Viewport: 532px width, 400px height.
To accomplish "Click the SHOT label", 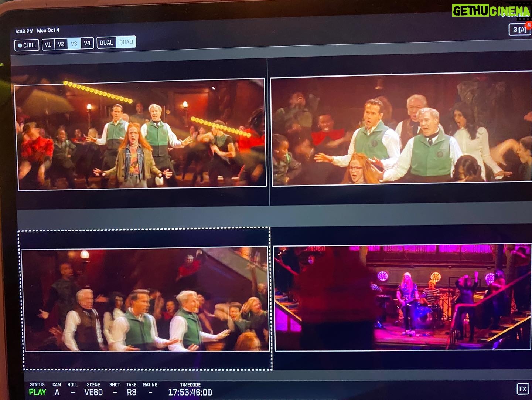I will coord(115,385).
